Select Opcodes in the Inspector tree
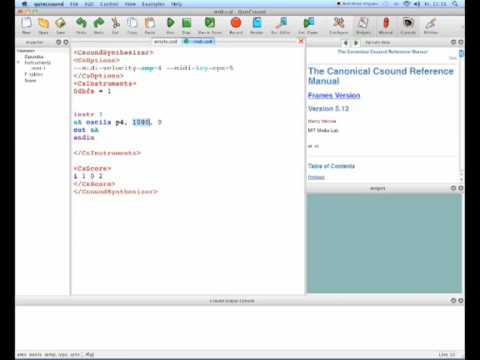Viewport: 480px width, 360px height. tap(34, 57)
